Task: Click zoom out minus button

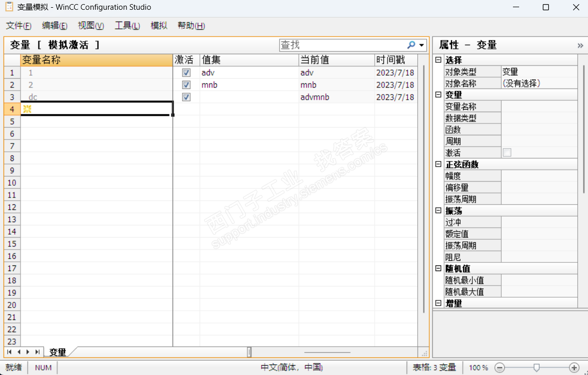Action: point(500,367)
